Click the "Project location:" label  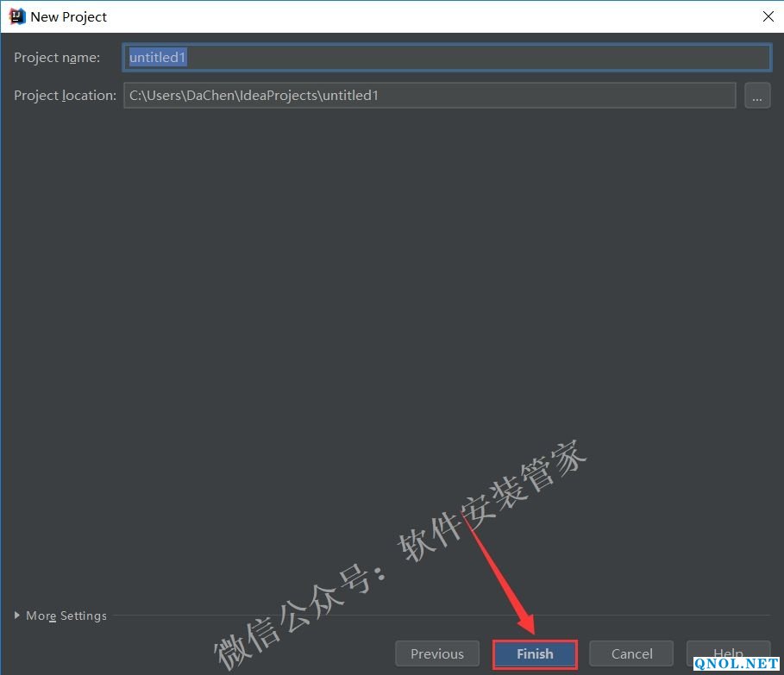pyautogui.click(x=65, y=96)
